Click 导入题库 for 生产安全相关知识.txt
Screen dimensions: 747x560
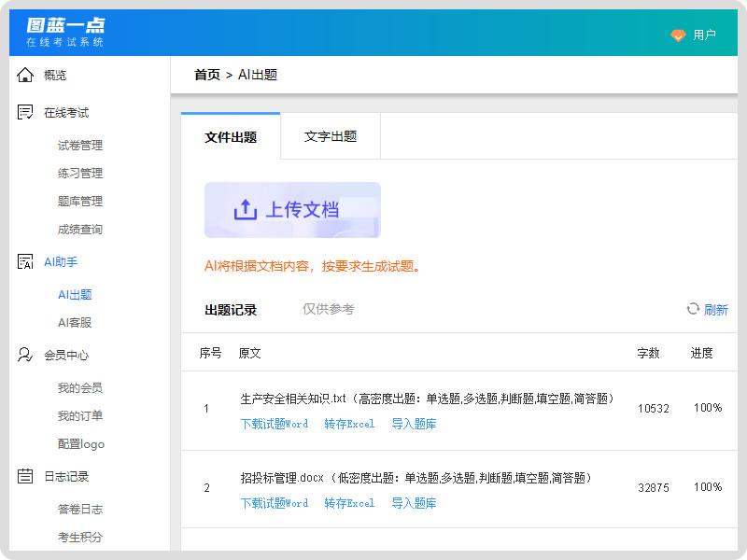(x=414, y=424)
